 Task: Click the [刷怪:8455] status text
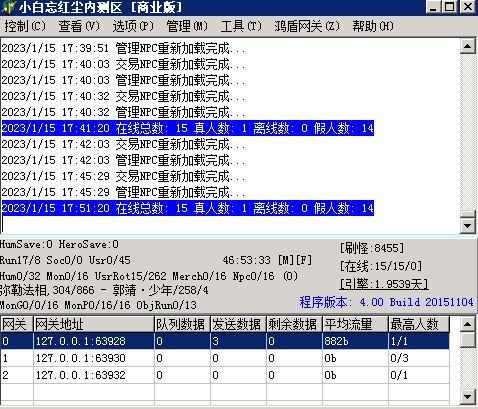click(x=372, y=248)
